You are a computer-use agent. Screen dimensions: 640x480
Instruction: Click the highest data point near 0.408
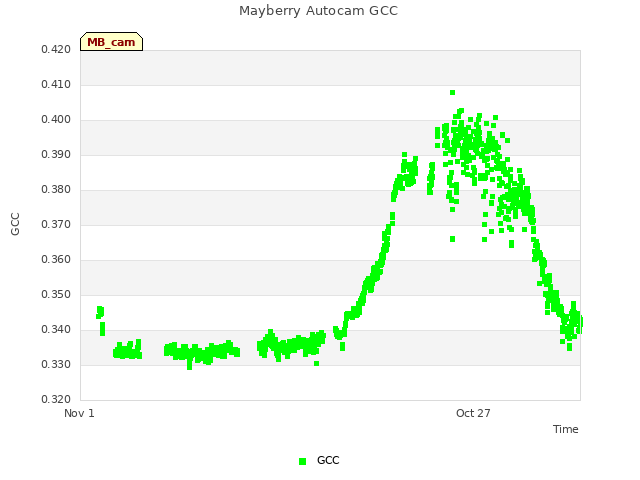452,93
